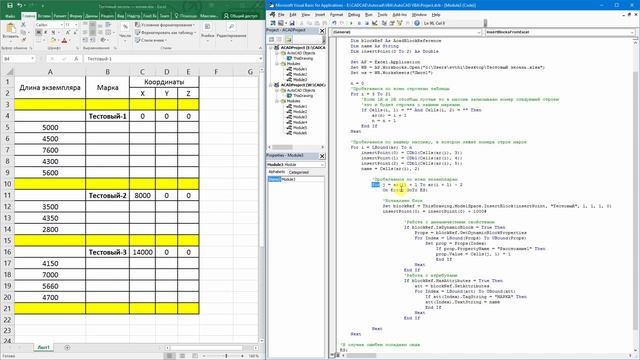Viewport: 640px width, 360px height.
Task: Switch Excel to Normal view in status bar
Action: pos(169,356)
